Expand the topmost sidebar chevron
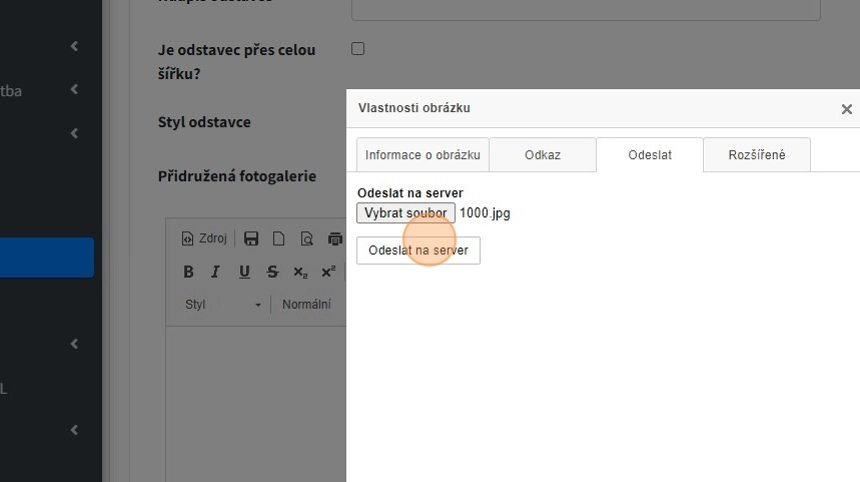The height and width of the screenshot is (482, 860). pos(74,46)
